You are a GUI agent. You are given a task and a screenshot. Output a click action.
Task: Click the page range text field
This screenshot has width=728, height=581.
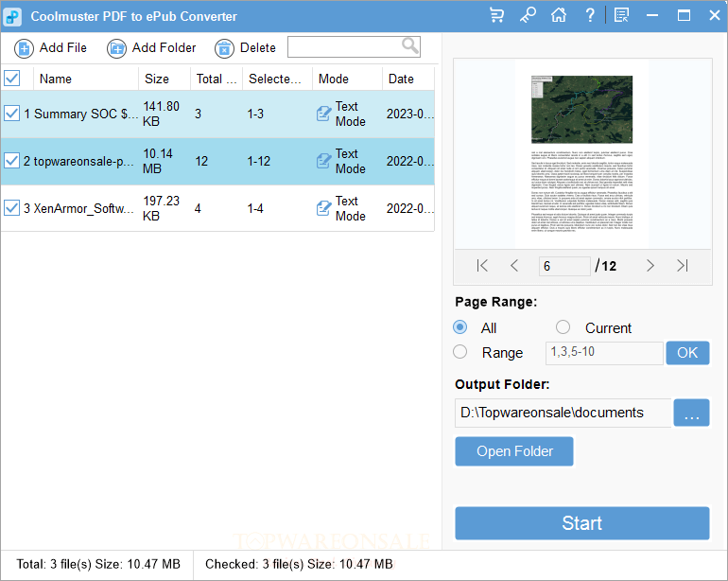point(604,353)
